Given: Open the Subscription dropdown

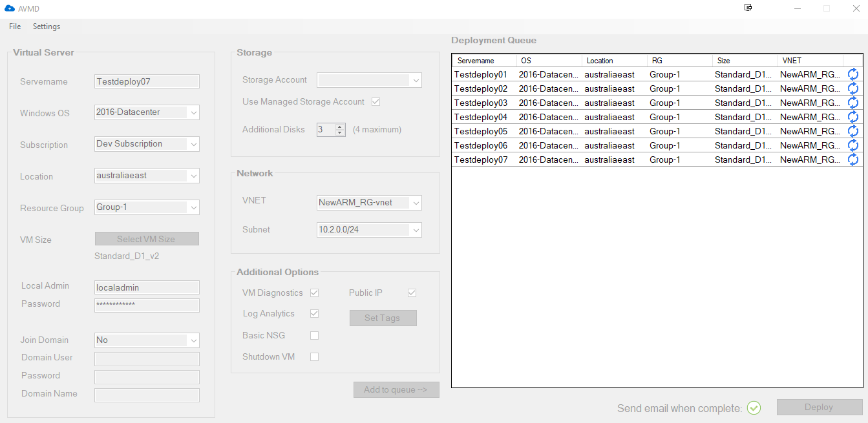Looking at the screenshot, I should coord(147,144).
